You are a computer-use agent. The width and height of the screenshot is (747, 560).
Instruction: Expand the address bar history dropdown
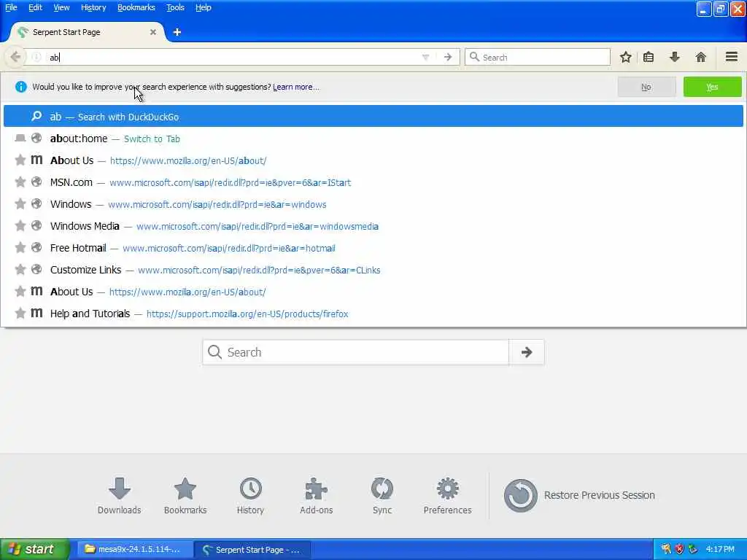[425, 58]
